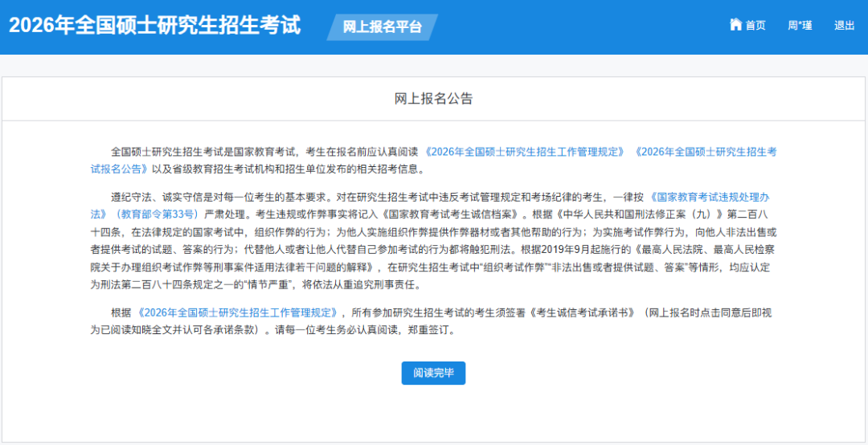868x445 pixels.
Task: Go to 首页 text link
Action: coord(755,26)
